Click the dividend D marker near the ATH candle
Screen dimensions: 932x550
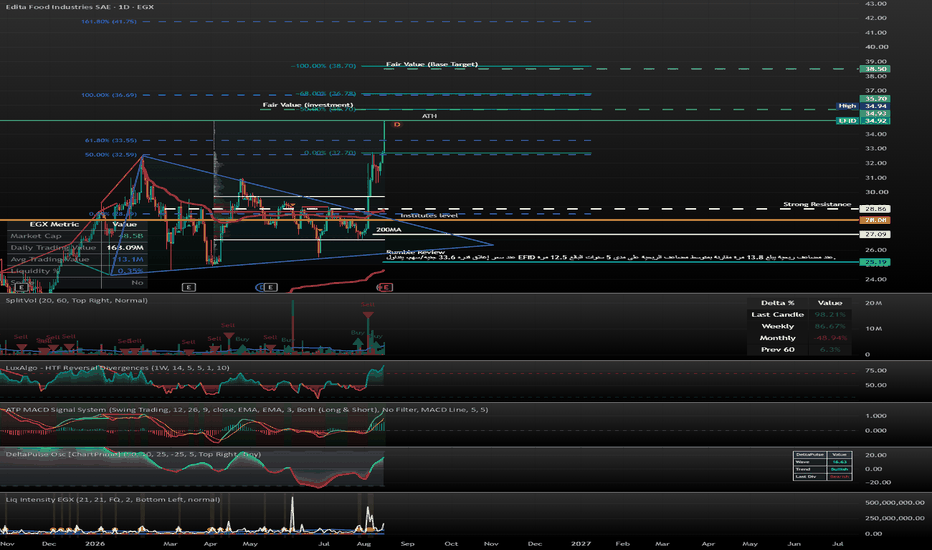(397, 125)
